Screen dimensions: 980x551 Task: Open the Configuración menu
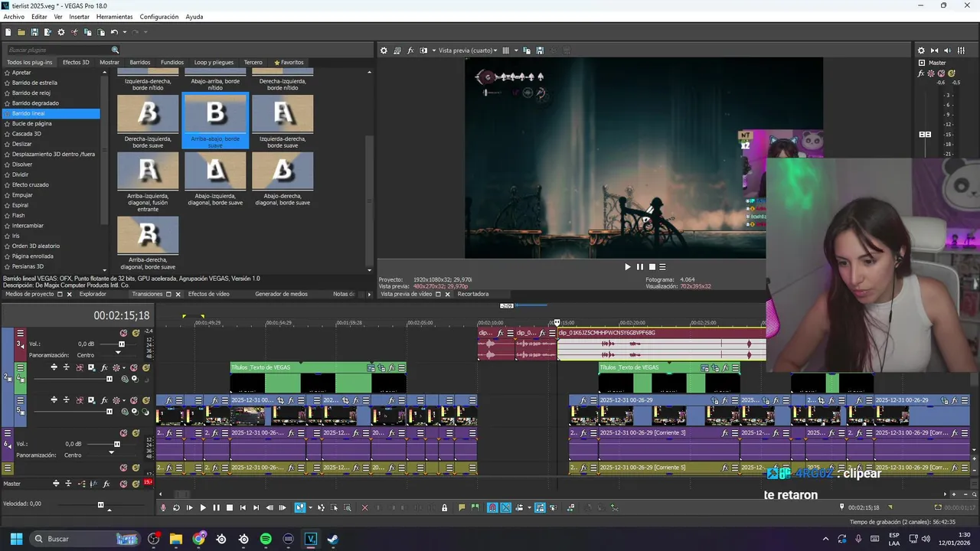click(159, 17)
